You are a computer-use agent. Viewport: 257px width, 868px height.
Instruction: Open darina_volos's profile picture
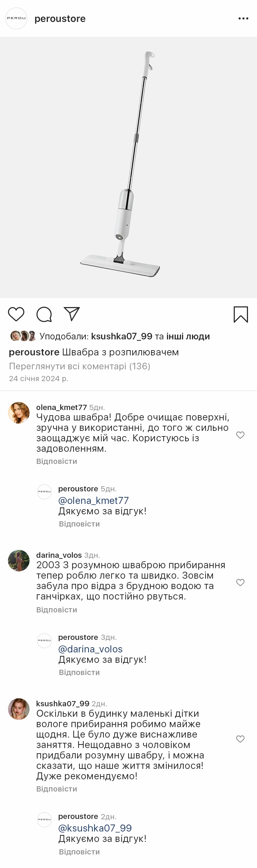19,561
